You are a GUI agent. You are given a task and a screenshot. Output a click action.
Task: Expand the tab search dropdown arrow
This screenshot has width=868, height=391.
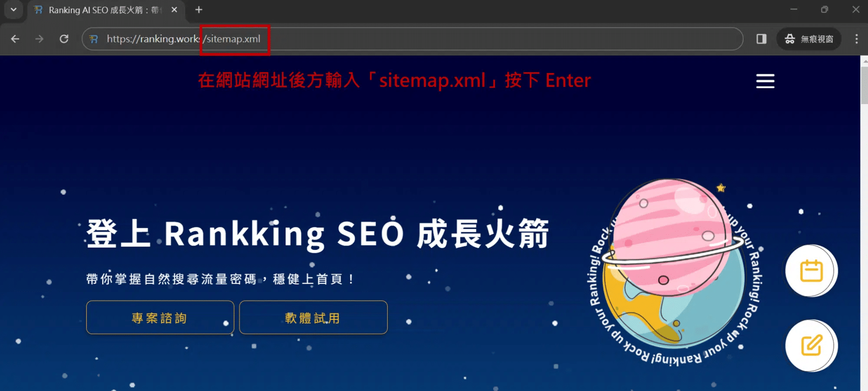13,10
